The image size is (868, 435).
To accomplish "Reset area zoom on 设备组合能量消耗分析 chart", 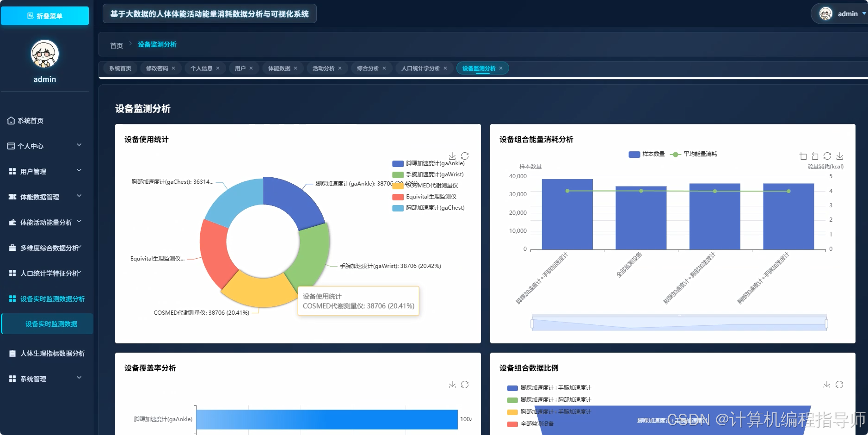I will tap(815, 156).
